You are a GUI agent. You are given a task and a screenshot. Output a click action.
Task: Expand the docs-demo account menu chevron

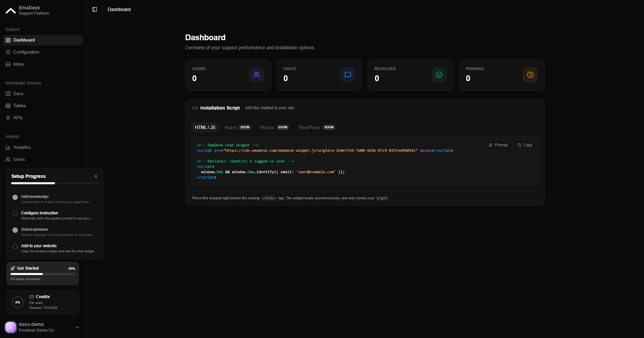click(77, 327)
